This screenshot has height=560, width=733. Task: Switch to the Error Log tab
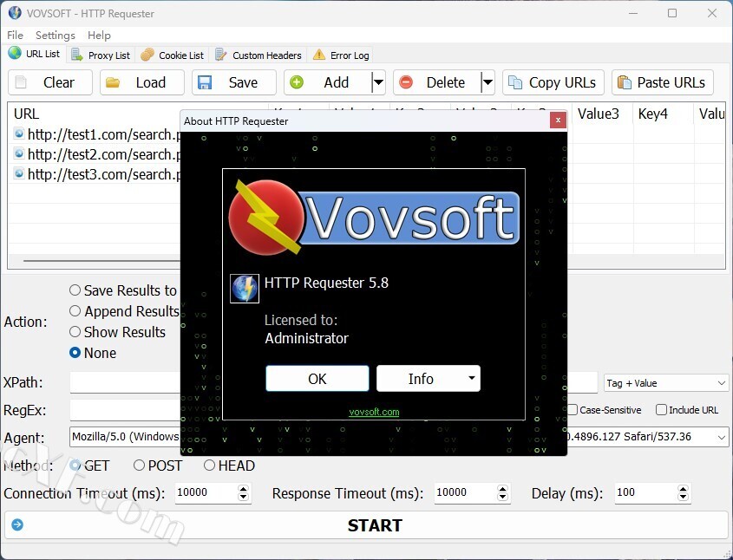click(341, 55)
